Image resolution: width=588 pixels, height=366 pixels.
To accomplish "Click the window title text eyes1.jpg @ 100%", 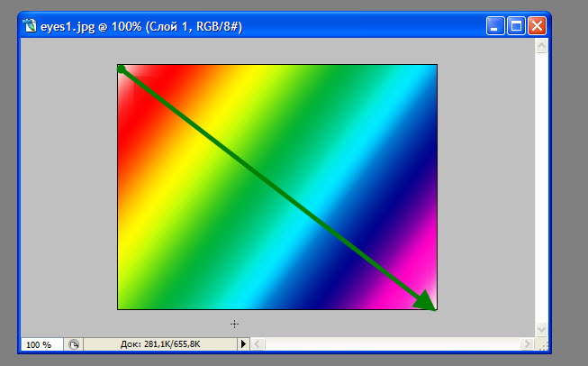I will (x=91, y=27).
